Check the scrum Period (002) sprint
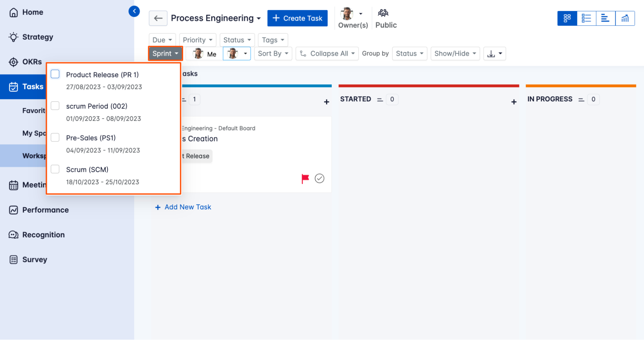644x340 pixels. (x=55, y=105)
